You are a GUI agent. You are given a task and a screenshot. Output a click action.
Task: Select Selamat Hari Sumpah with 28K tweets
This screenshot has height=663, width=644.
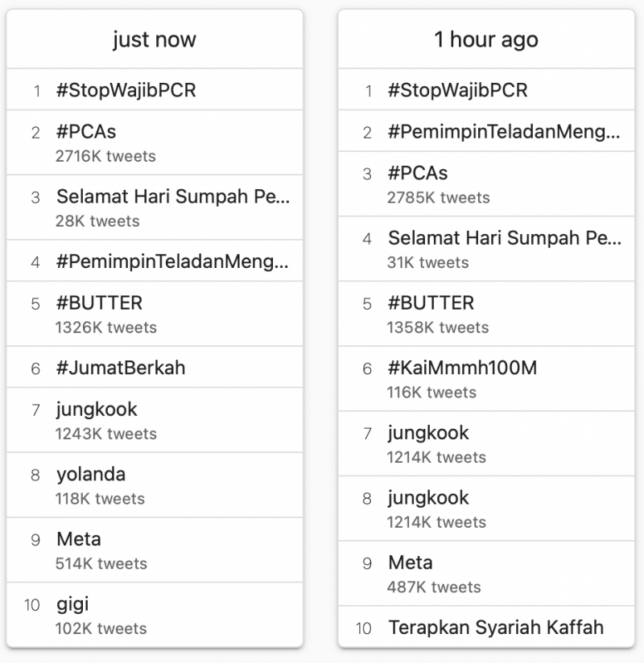(155, 208)
